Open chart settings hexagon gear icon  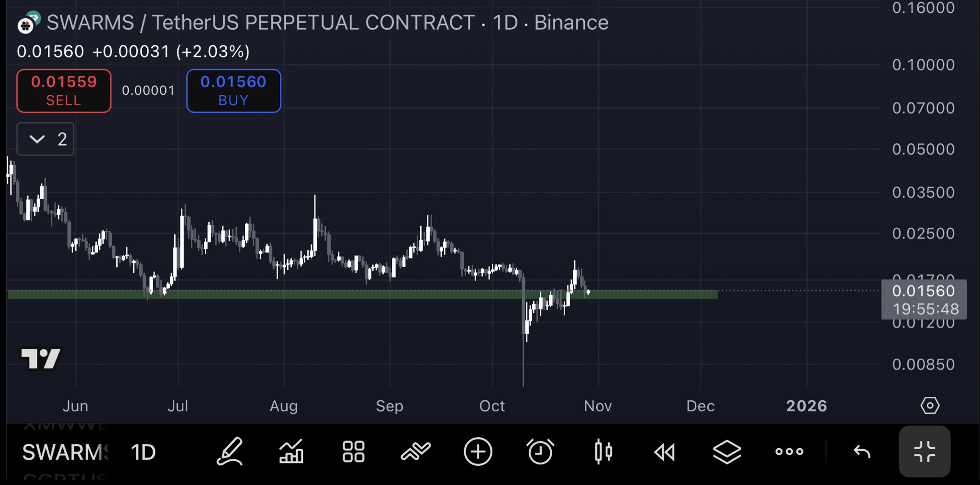(930, 406)
